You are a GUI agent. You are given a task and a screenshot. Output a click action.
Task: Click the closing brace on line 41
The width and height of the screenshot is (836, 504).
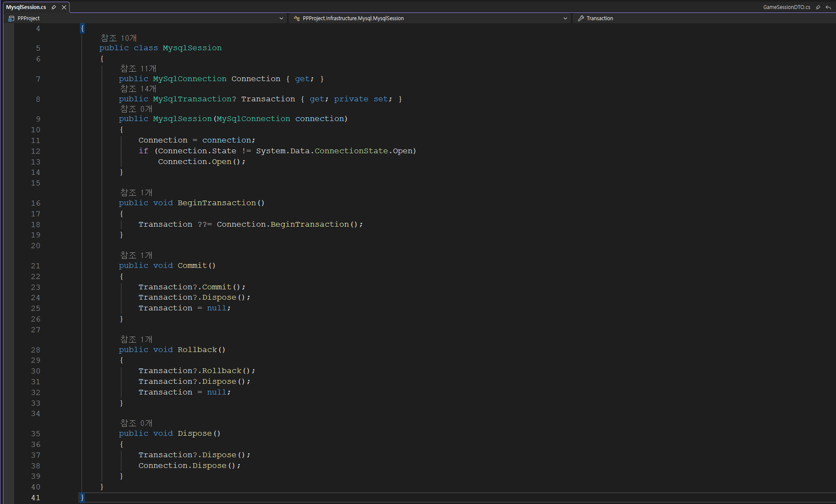(x=82, y=498)
